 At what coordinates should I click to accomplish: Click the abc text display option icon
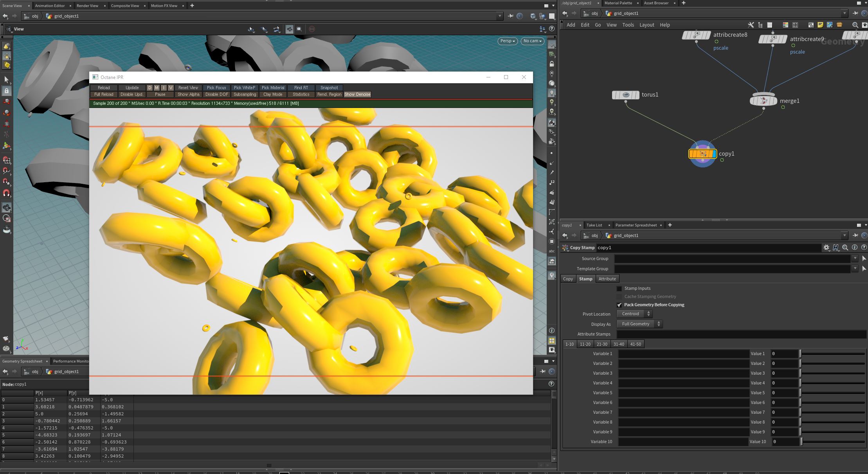[552, 251]
